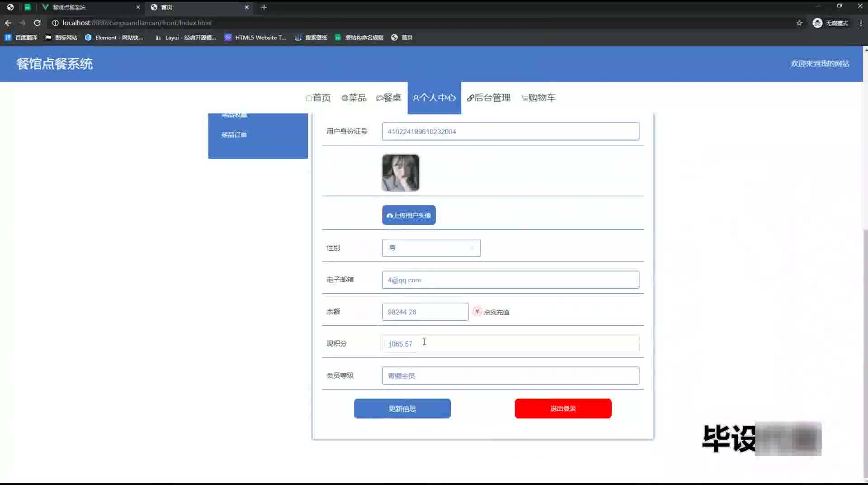
Task: Click the 会员等级 field
Action: click(510, 376)
